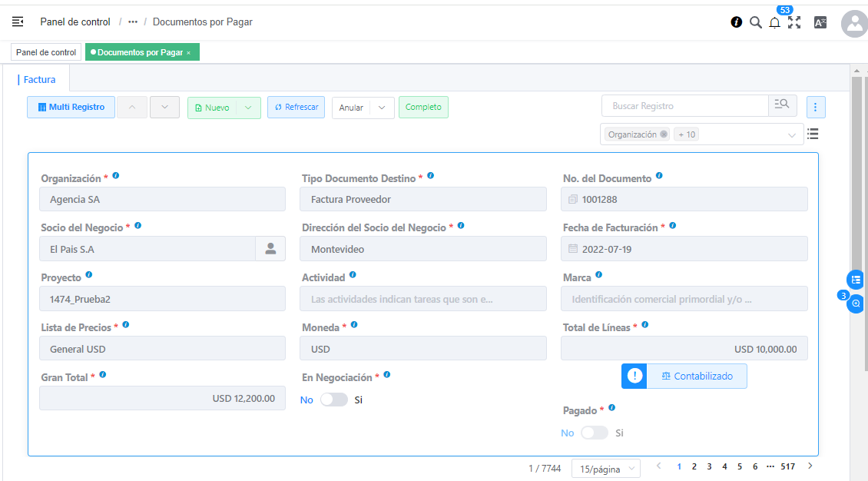The height and width of the screenshot is (481, 868).
Task: Click the search magnifier icon in header
Action: 756,22
